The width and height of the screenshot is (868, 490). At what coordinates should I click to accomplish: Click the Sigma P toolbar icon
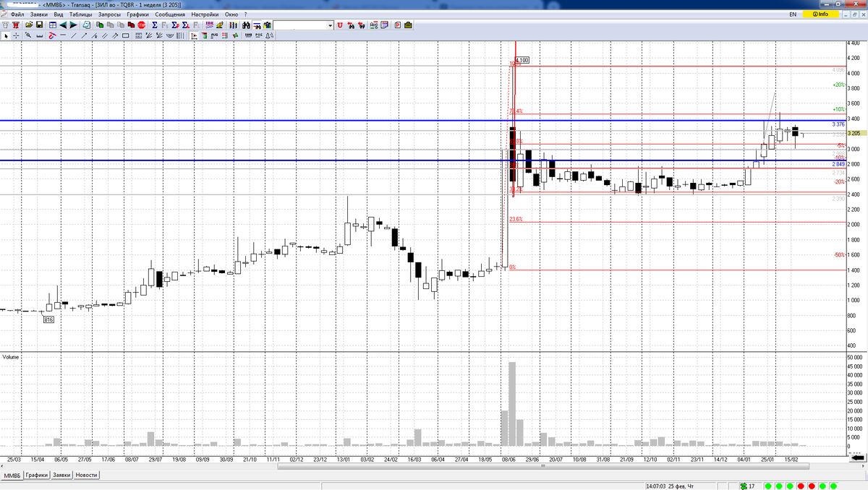(176, 25)
